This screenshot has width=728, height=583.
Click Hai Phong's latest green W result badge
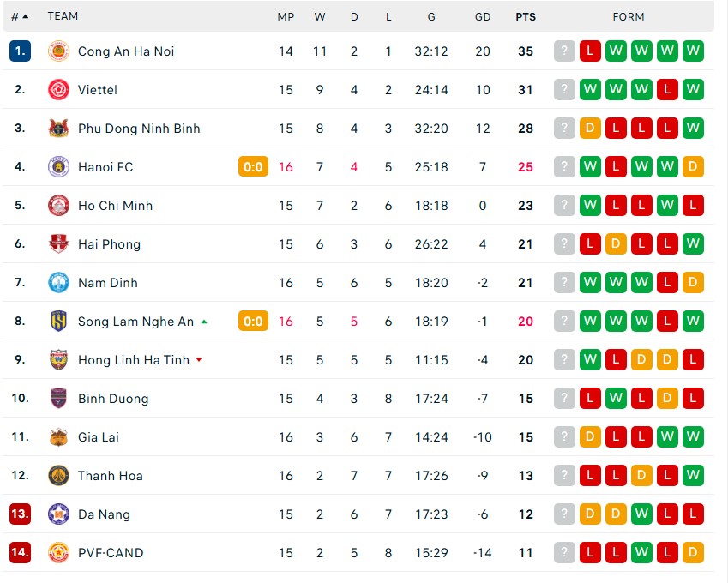[x=693, y=243]
